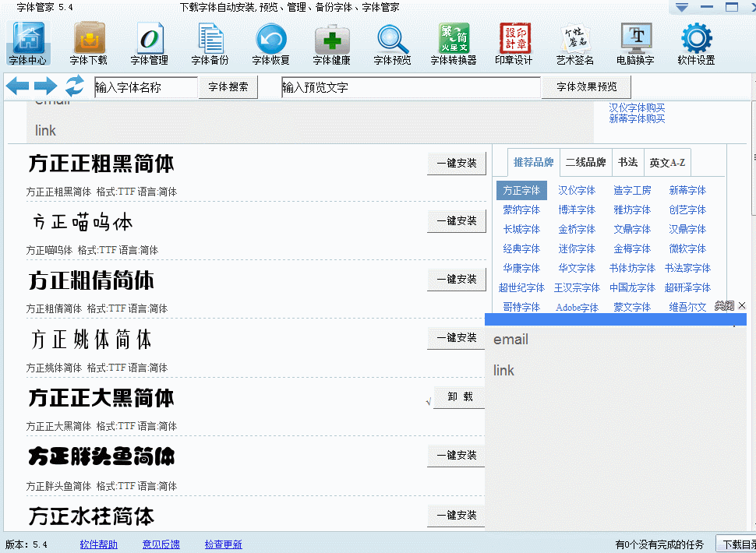
Task: Open the 艺术签名 signature icon
Action: click(574, 43)
